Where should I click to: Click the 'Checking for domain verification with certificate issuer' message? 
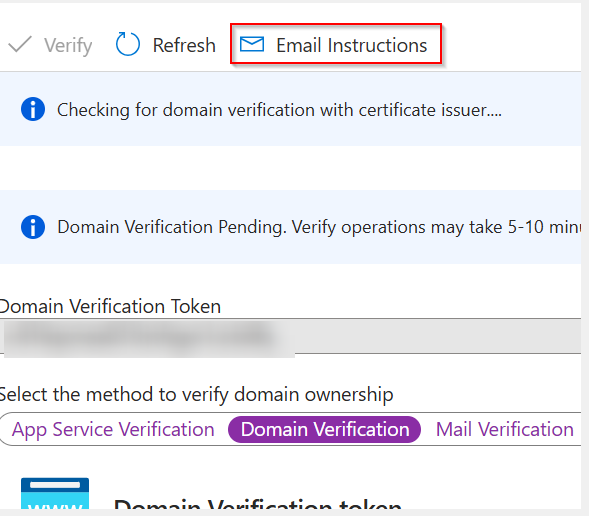[x=279, y=110]
